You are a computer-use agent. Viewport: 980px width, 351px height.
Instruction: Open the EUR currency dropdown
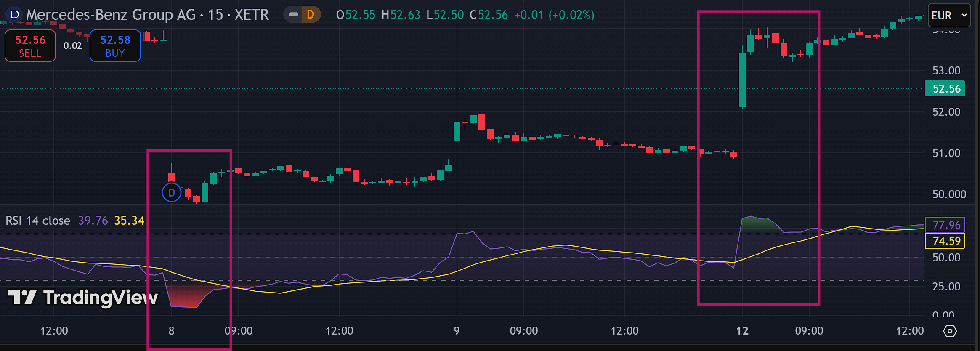click(949, 16)
